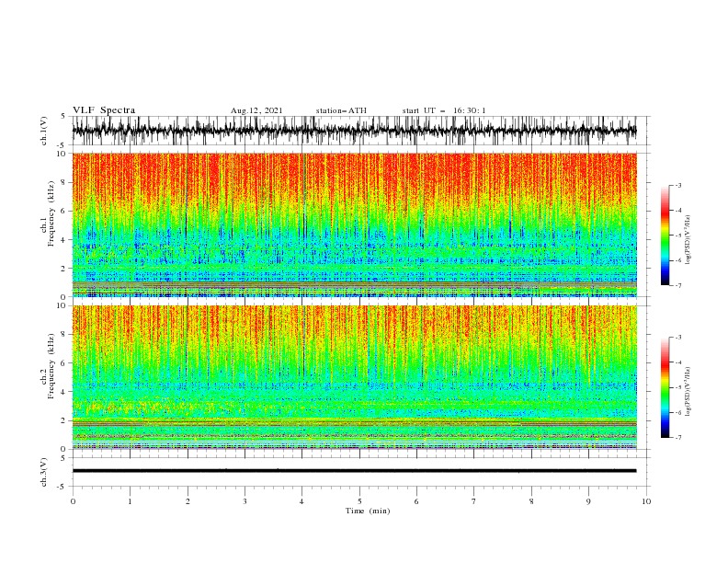728x563 pixels.
Task: Click the ch.1 voltage waveform trace
Action: pyautogui.click(x=354, y=131)
